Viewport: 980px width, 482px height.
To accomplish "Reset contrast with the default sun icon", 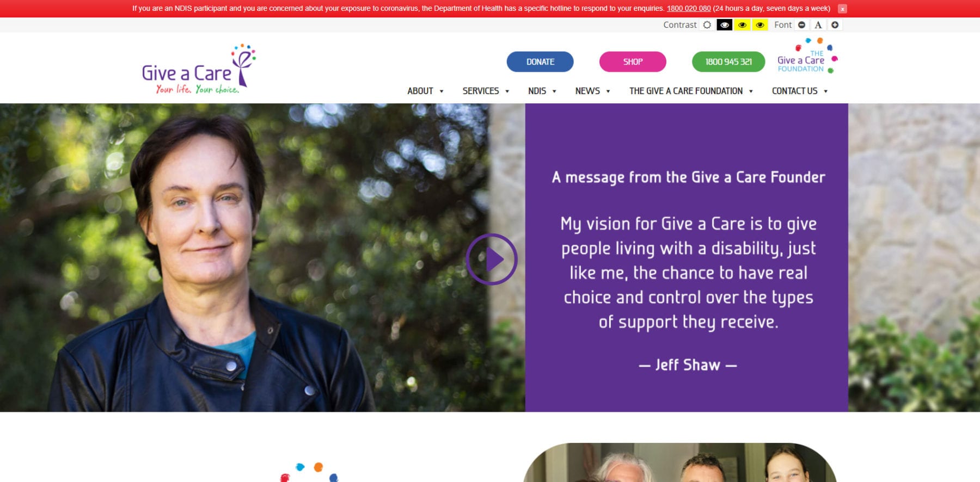I will click(707, 25).
